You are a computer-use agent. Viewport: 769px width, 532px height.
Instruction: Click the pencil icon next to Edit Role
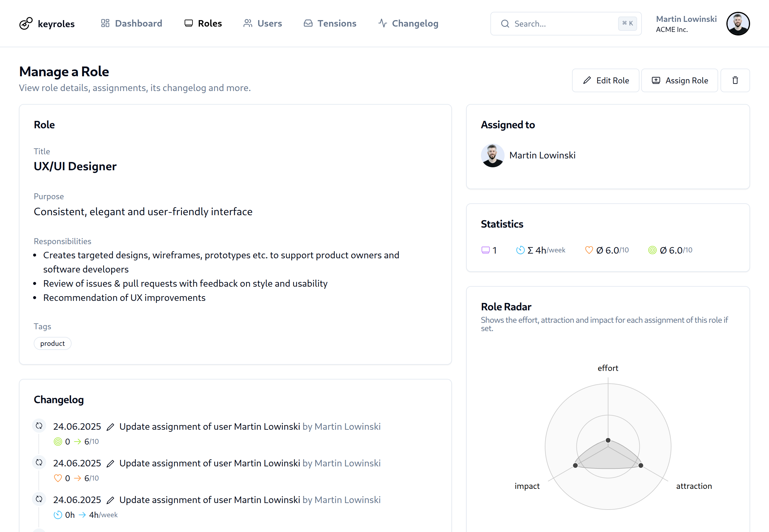tap(587, 80)
